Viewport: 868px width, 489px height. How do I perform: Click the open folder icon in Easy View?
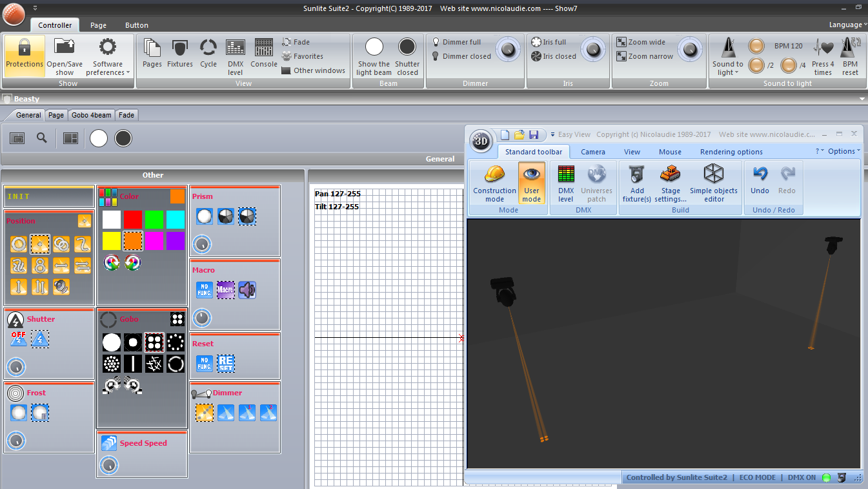click(x=520, y=135)
